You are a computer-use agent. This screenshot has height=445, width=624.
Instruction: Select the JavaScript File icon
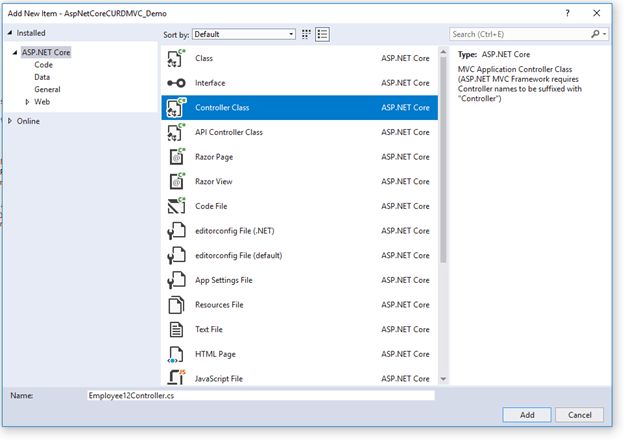pyautogui.click(x=176, y=377)
